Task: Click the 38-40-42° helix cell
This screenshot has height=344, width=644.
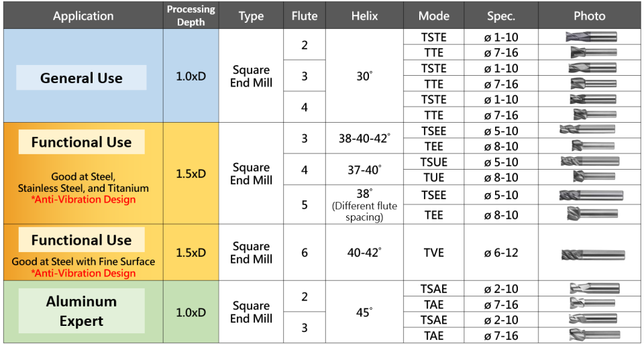Action: [364, 139]
